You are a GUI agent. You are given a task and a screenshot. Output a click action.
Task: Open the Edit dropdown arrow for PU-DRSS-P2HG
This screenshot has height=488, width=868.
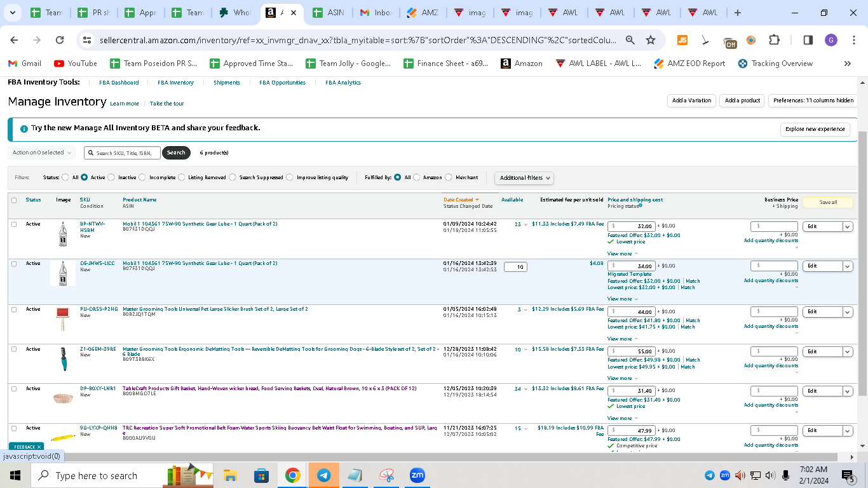(x=848, y=312)
